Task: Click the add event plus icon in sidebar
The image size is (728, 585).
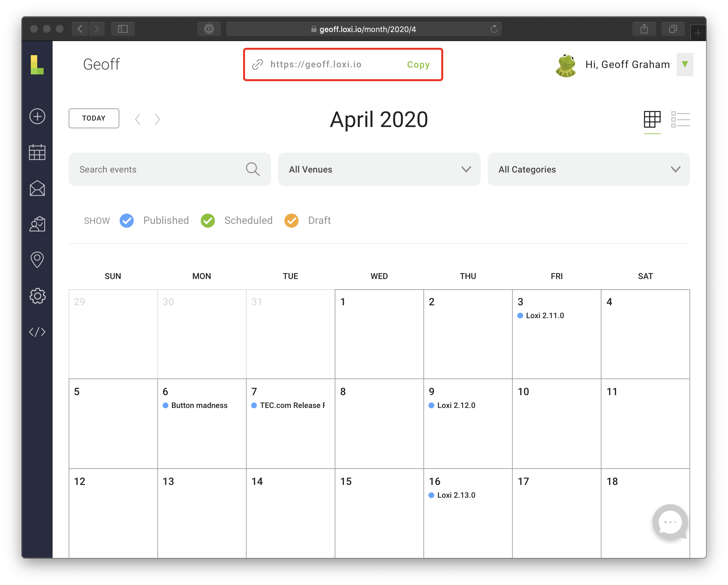Action: click(37, 116)
